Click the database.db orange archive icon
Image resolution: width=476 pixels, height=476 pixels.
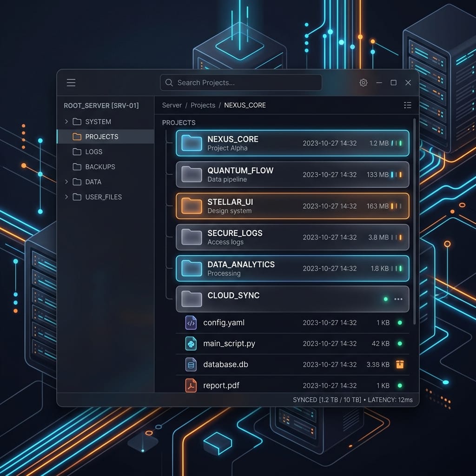[400, 364]
